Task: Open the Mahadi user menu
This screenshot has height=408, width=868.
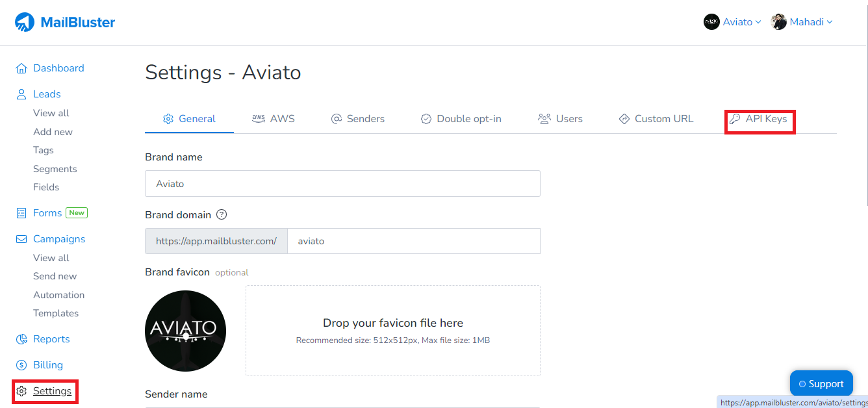Action: tap(802, 22)
